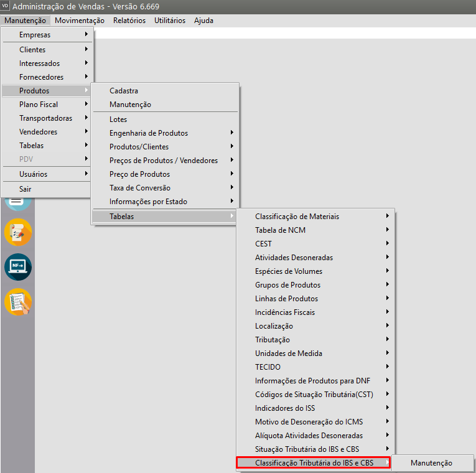Click the application icon in title bar
Screen dimensions: 476x473
tap(6, 6)
